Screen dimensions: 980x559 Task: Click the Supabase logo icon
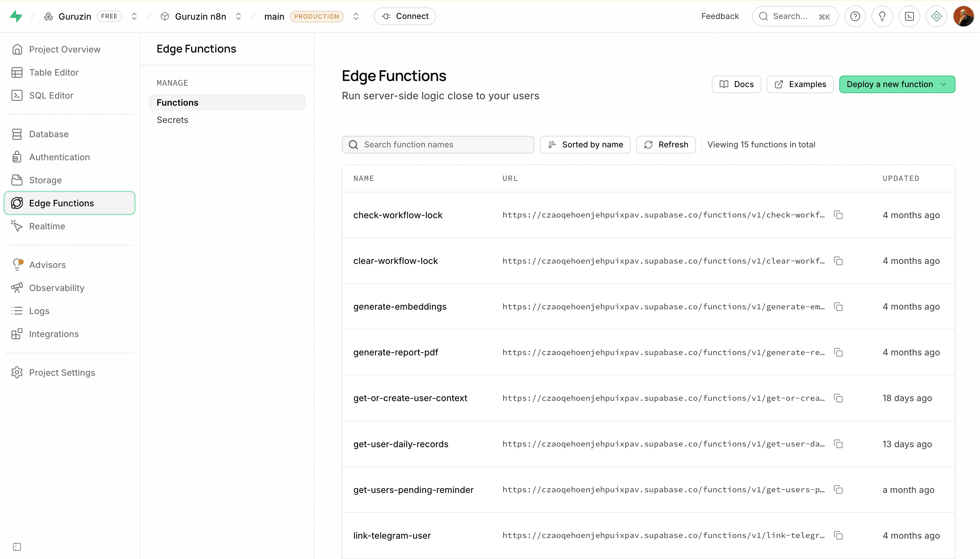16,16
